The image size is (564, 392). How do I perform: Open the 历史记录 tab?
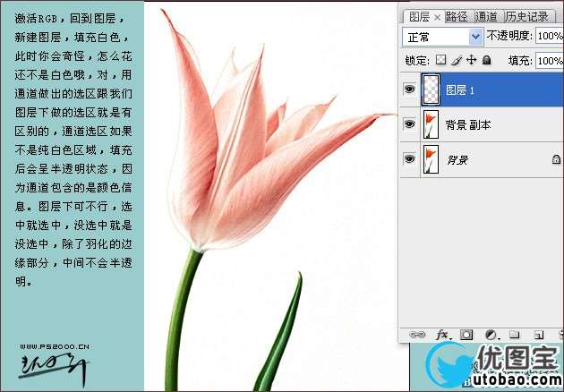pyautogui.click(x=527, y=16)
